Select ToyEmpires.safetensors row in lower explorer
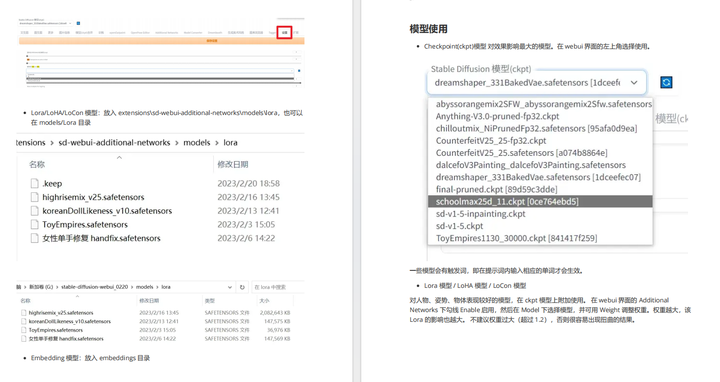This screenshot has height=382, width=720. point(155,330)
